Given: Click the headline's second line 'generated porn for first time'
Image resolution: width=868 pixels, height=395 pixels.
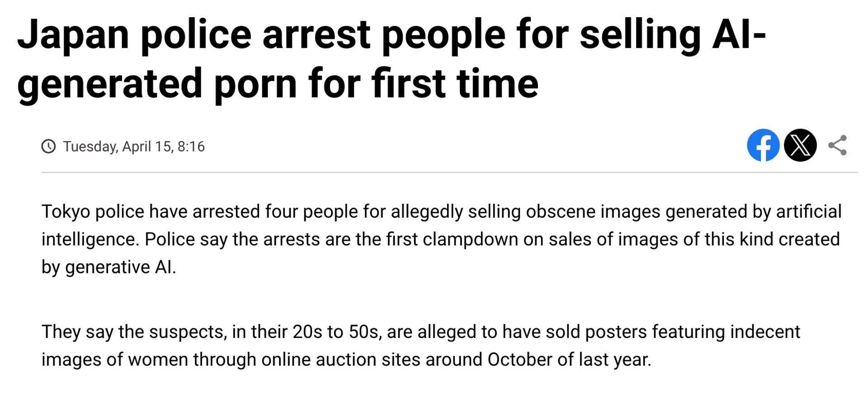Looking at the screenshot, I should [x=278, y=85].
